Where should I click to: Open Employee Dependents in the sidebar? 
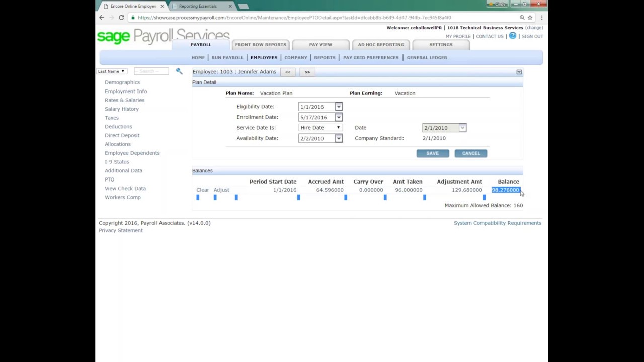click(x=132, y=153)
